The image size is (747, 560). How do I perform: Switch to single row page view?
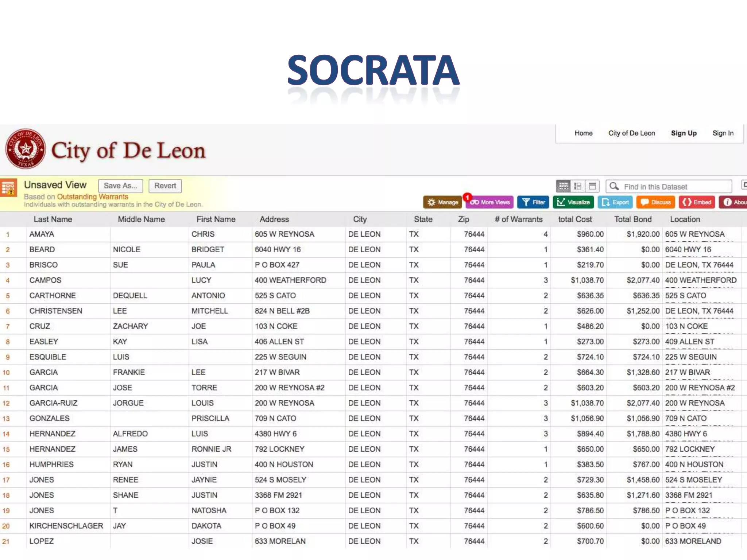pyautogui.click(x=592, y=187)
